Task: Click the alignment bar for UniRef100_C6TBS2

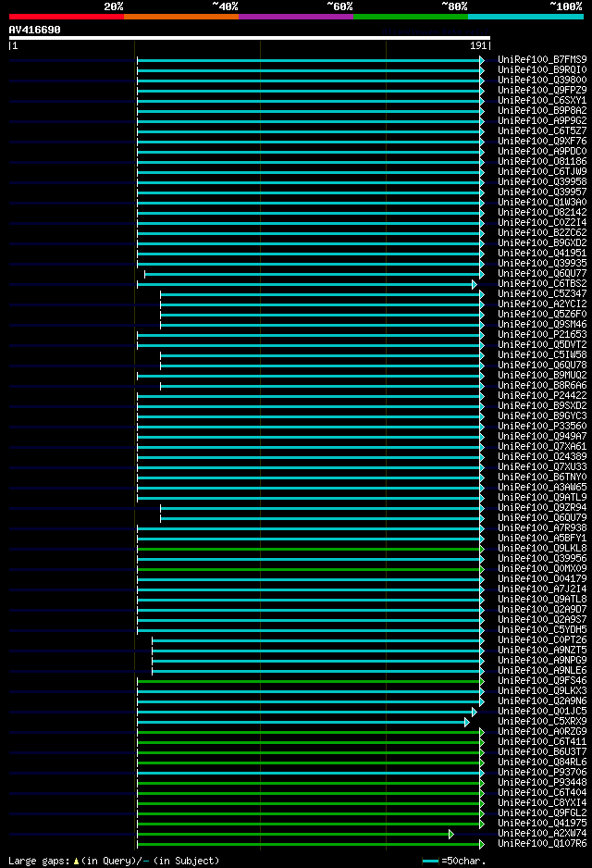Action: tap(307, 284)
